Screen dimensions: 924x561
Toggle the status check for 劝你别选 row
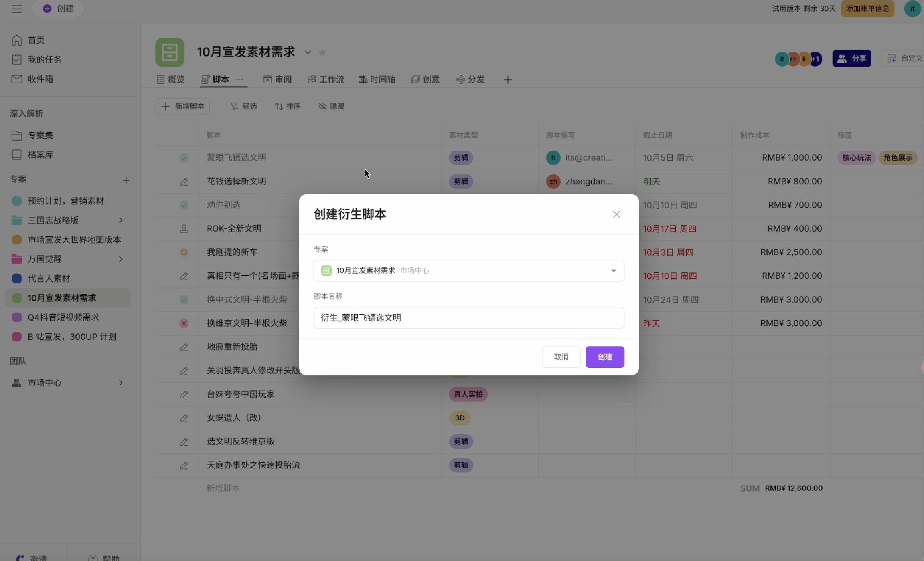(184, 205)
